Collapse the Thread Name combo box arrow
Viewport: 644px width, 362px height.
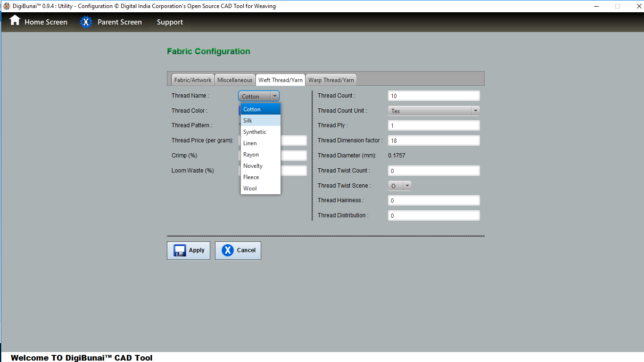(x=275, y=96)
